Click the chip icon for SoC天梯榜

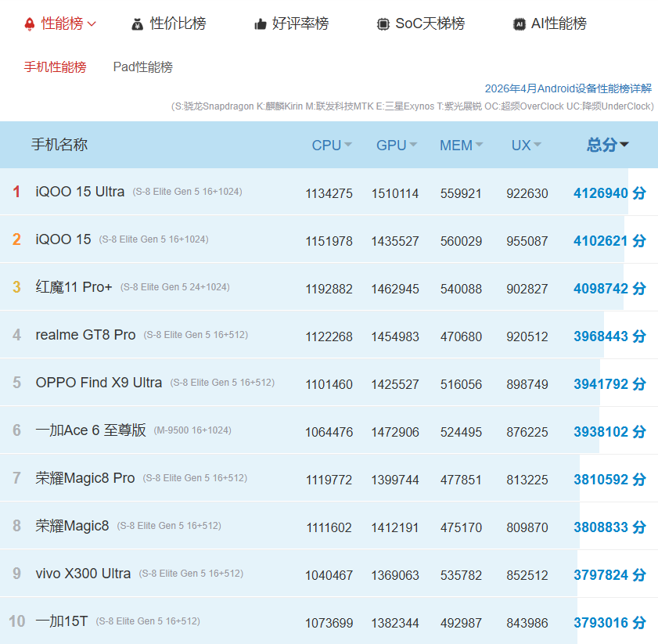point(383,24)
